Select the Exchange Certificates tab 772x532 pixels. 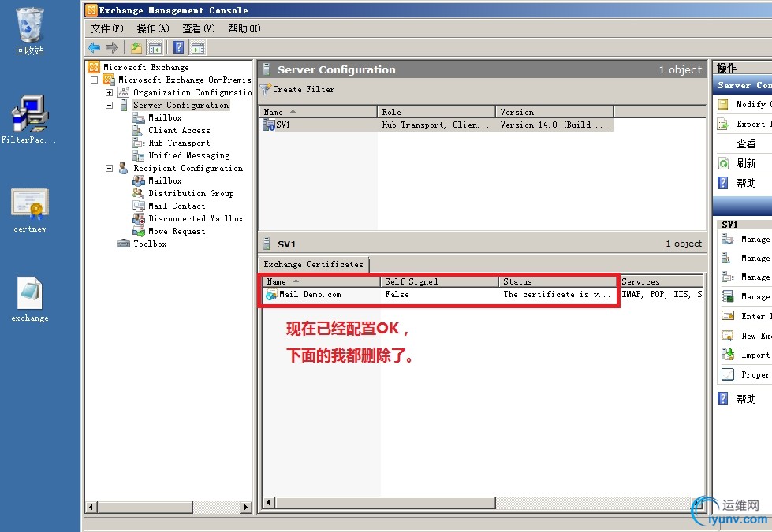pyautogui.click(x=313, y=264)
